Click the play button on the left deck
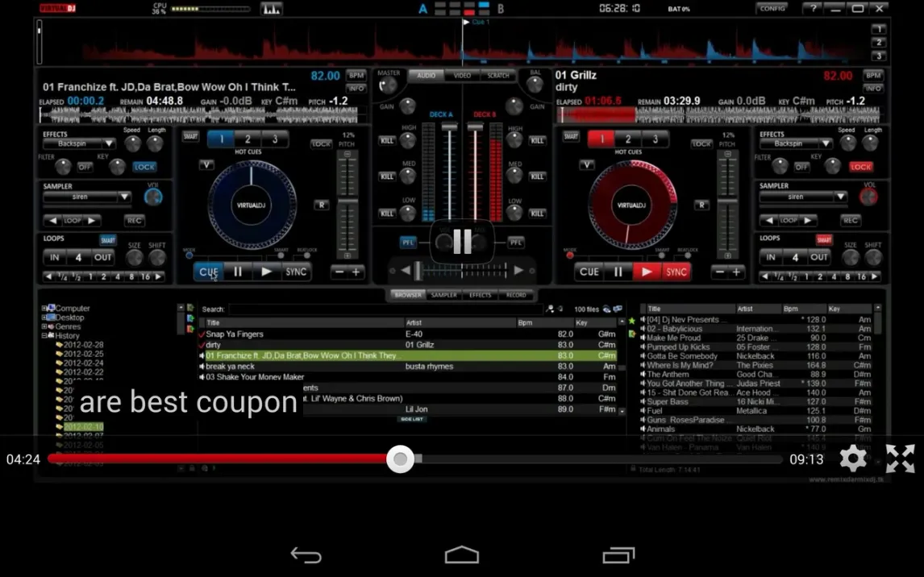The width and height of the screenshot is (924, 577). tap(266, 272)
